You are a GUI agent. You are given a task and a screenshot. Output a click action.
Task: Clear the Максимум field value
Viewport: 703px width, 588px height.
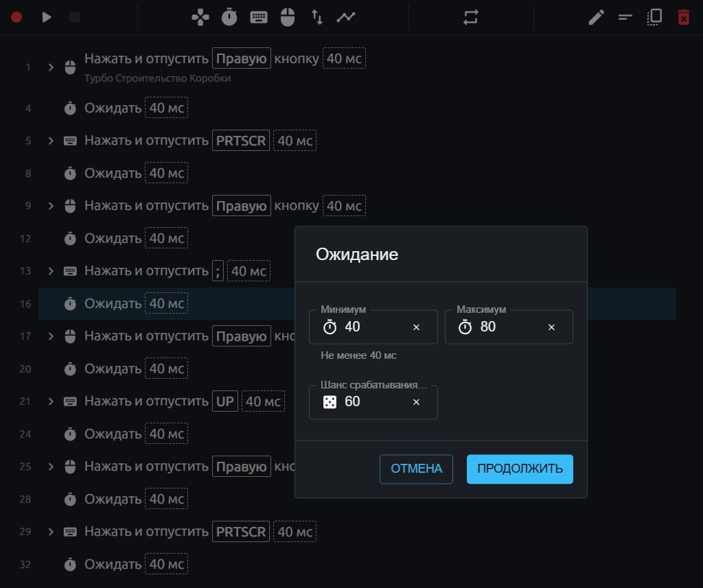(x=551, y=327)
